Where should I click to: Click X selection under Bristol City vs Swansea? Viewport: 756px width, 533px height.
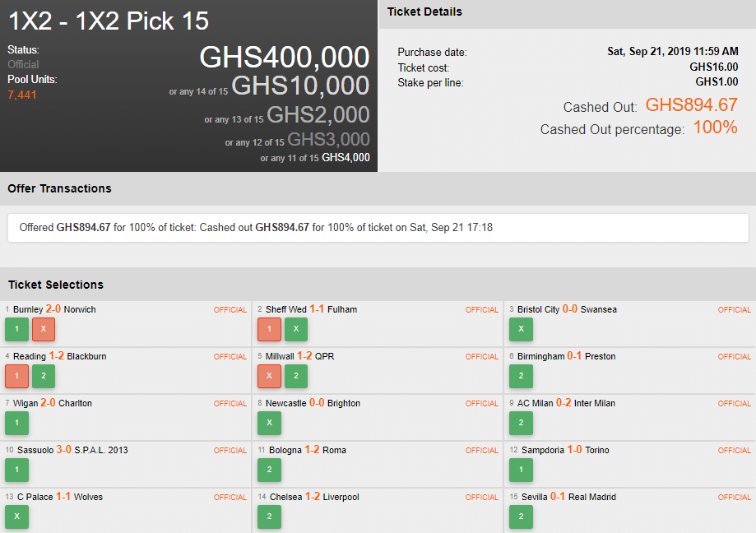point(521,330)
